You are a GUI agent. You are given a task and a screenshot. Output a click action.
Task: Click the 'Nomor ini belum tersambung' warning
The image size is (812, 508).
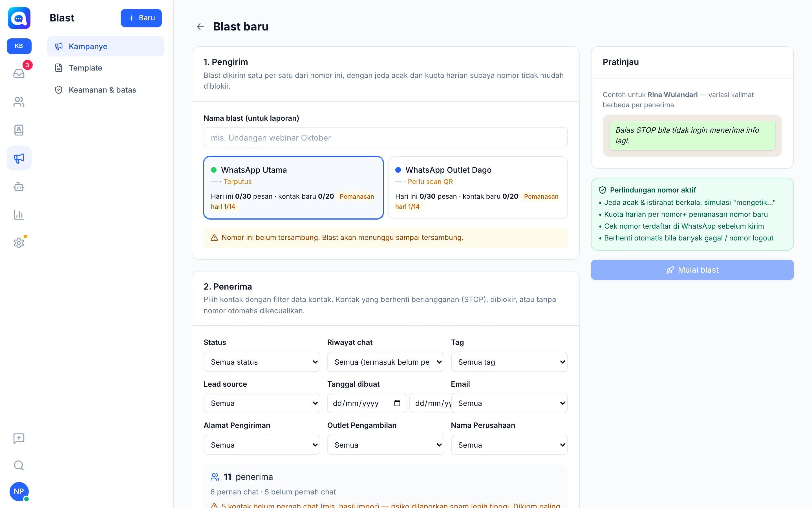(385, 238)
